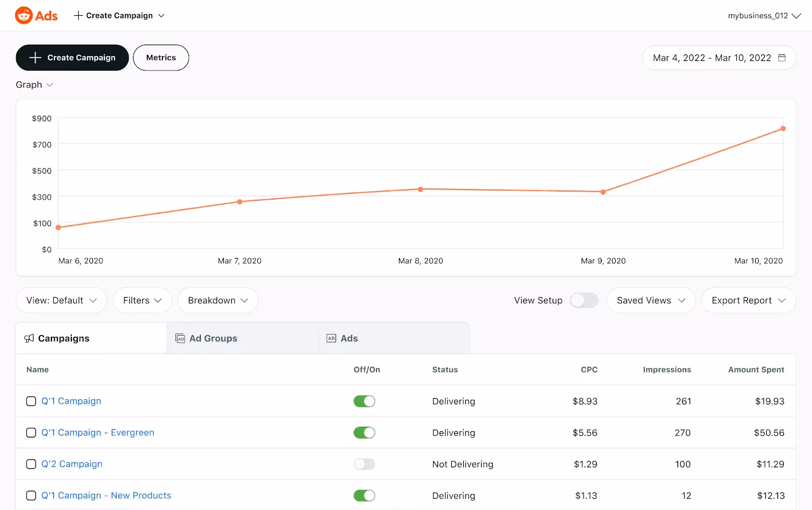812x510 pixels.
Task: Click the Mar 10 data point on the graph
Action: pyautogui.click(x=782, y=129)
